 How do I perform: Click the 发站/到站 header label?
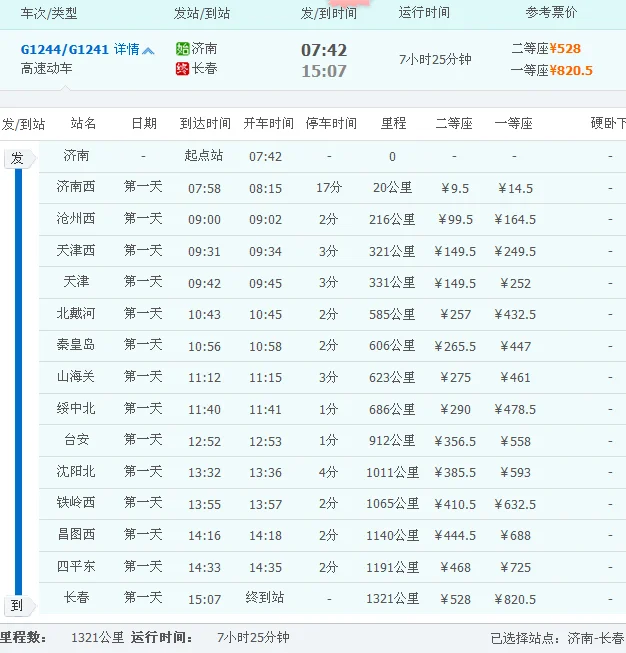[x=202, y=13]
